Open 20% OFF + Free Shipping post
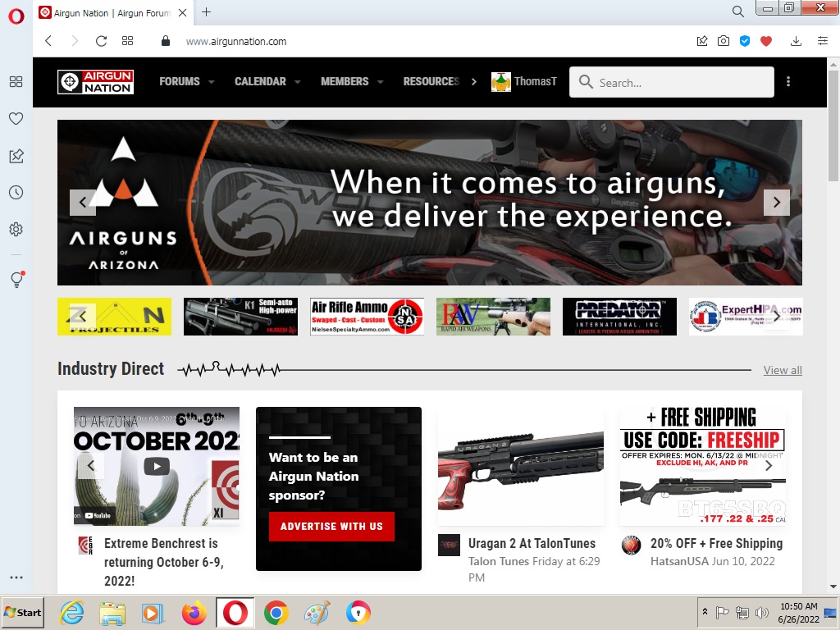Screen dimensions: 840x630 [x=717, y=543]
